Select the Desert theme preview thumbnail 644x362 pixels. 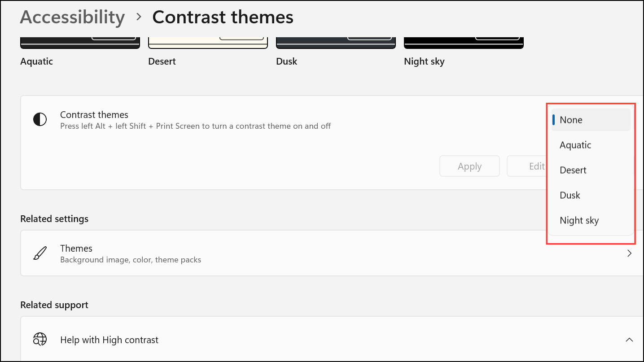[x=208, y=43]
